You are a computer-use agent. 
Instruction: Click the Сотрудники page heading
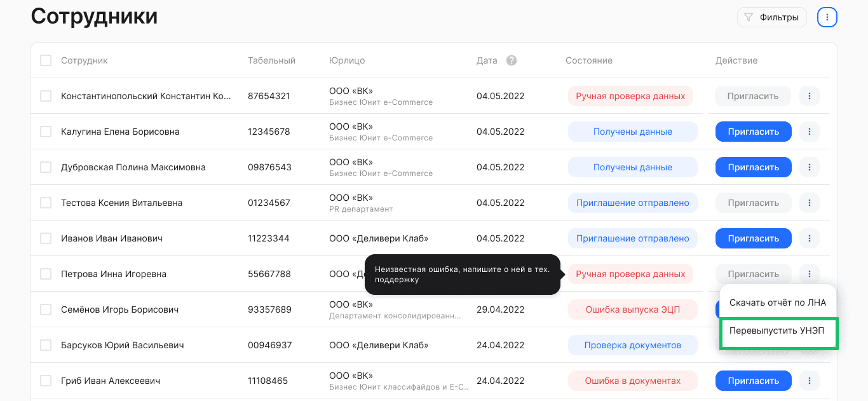tap(94, 16)
